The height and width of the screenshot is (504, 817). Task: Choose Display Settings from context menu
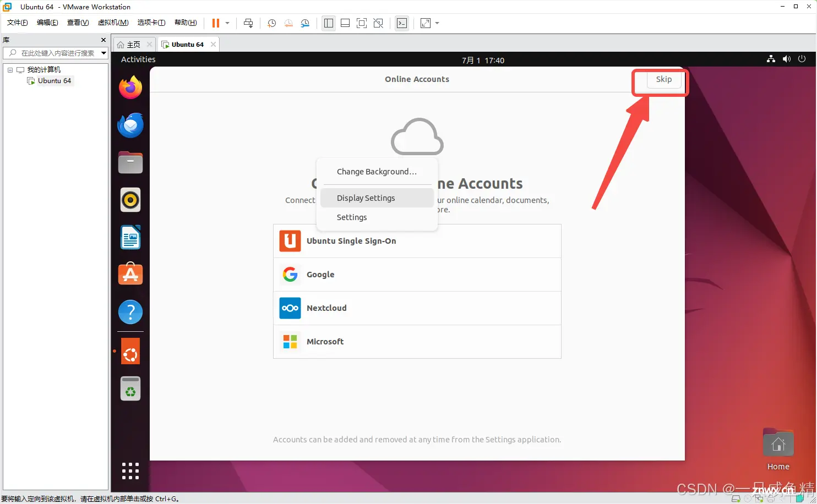[x=377, y=198]
